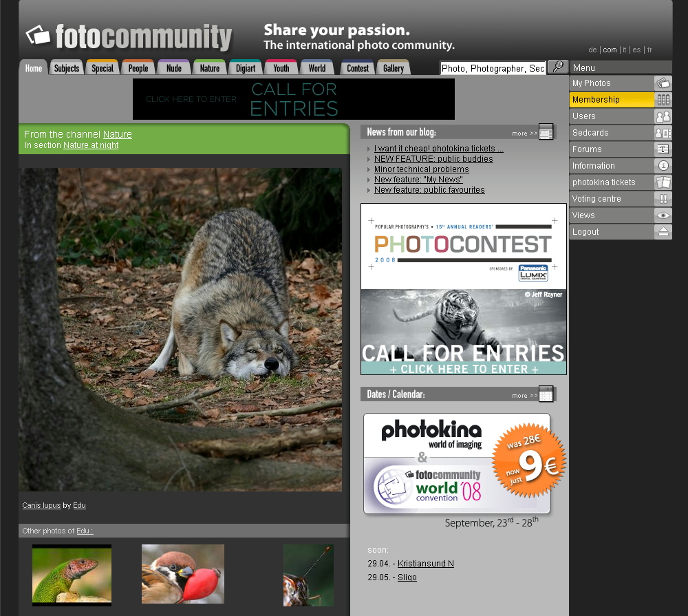This screenshot has width=688, height=616.
Task: Open the Nature tab
Action: point(210,68)
